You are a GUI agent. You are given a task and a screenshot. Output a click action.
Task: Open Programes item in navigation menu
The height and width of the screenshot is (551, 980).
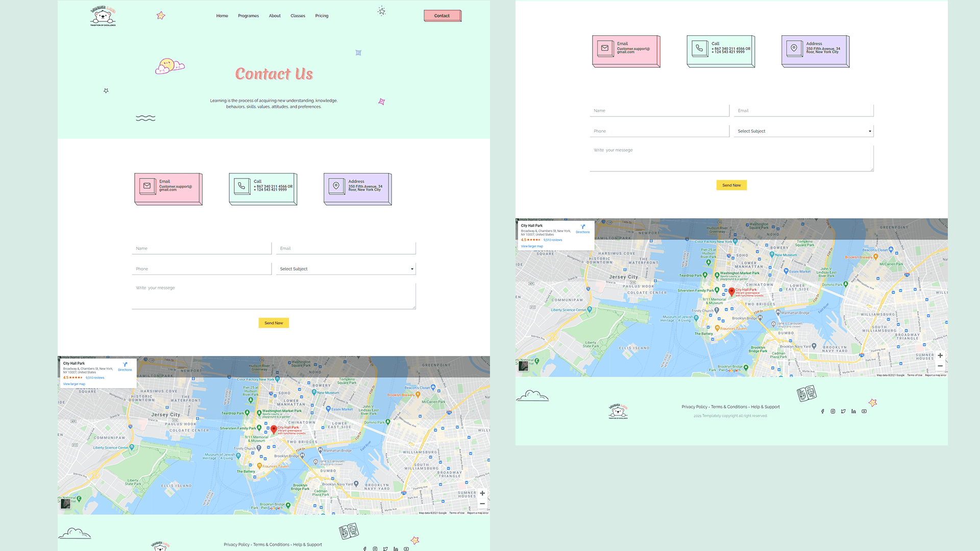(x=248, y=16)
